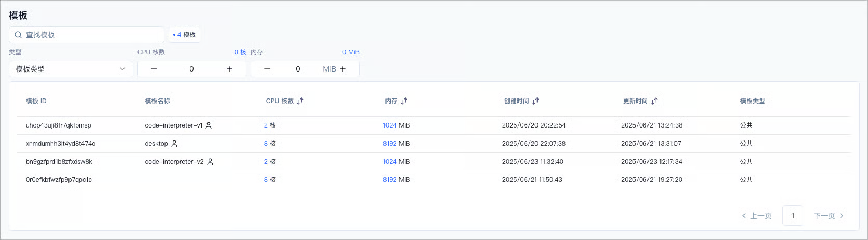Viewport: 868px width, 240px height.
Task: Open the 模板类型 dropdown
Action: click(x=71, y=69)
